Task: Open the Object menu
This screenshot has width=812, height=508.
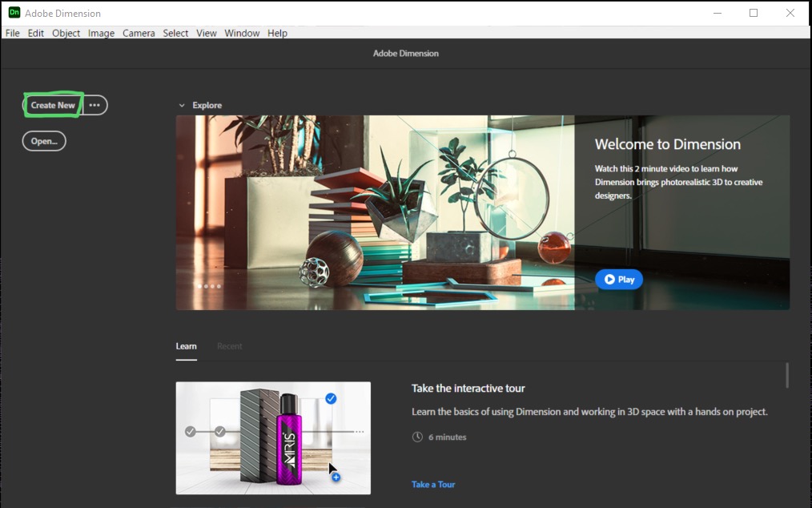Action: [x=66, y=33]
